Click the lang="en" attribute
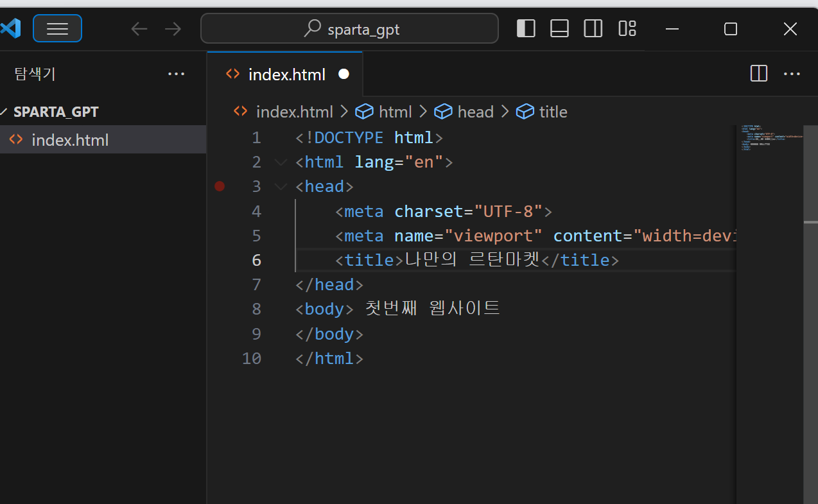The height and width of the screenshot is (504, 818). [x=399, y=162]
